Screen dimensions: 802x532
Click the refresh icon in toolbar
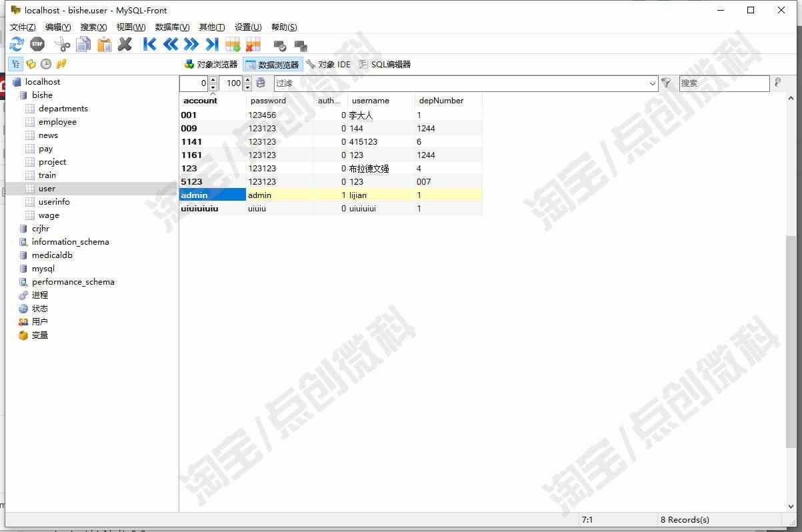point(17,45)
